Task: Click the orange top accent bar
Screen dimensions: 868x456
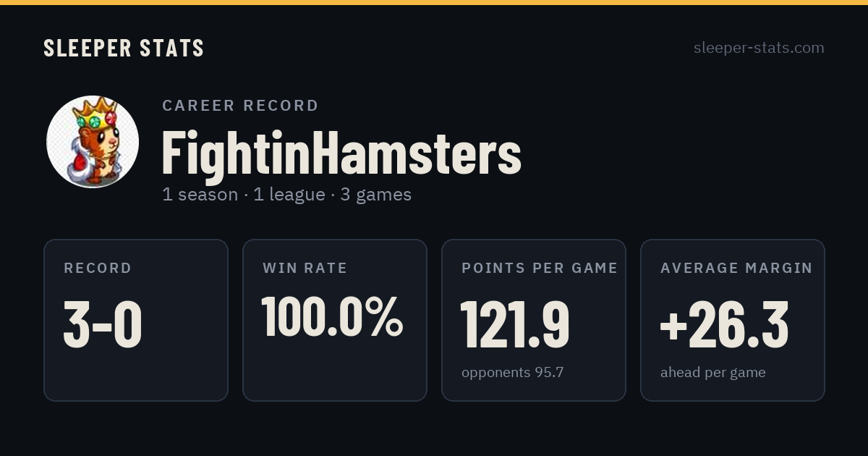Action: 434,2
